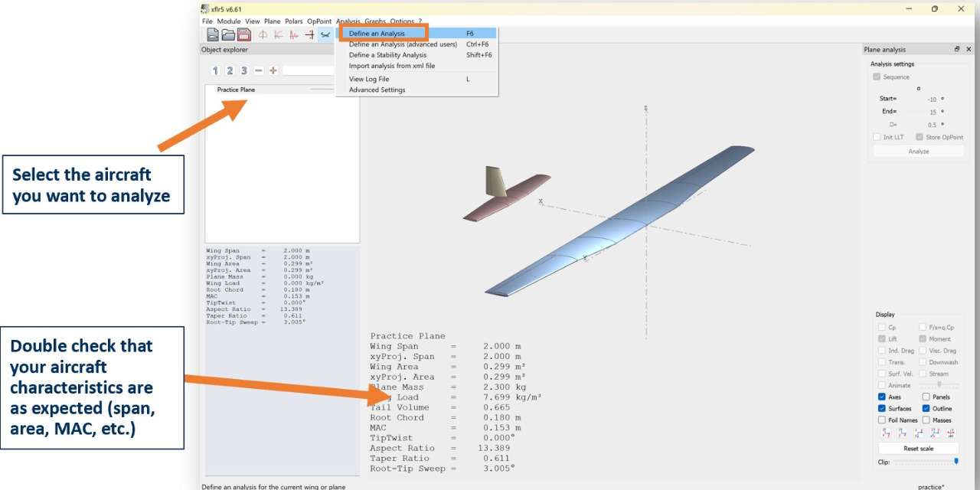The image size is (980, 490).
Task: Select Practice Plane in object tree
Action: [x=236, y=90]
